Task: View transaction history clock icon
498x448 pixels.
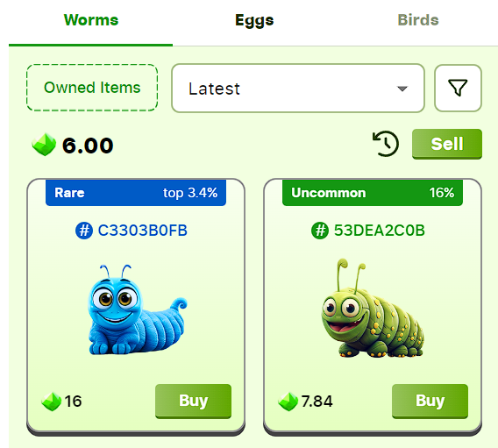Action: click(x=386, y=144)
